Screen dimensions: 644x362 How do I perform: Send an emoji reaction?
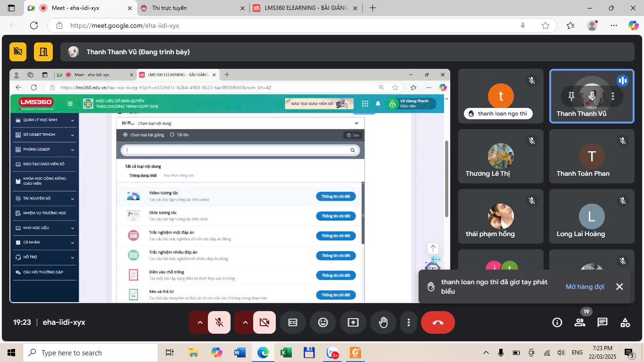[x=323, y=322]
